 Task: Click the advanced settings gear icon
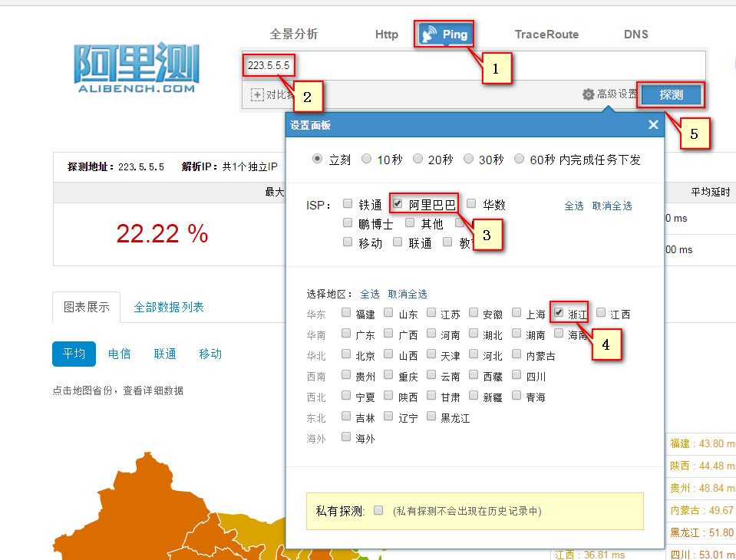pyautogui.click(x=589, y=94)
